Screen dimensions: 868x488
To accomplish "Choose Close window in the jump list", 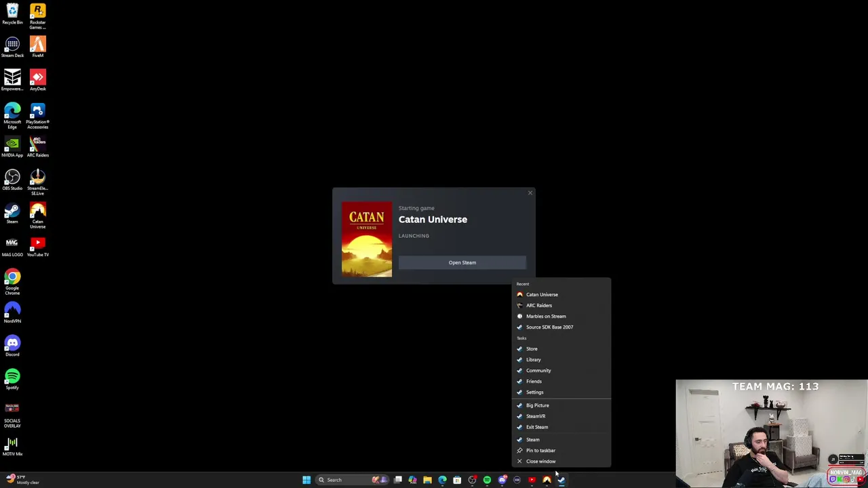I will [561, 461].
